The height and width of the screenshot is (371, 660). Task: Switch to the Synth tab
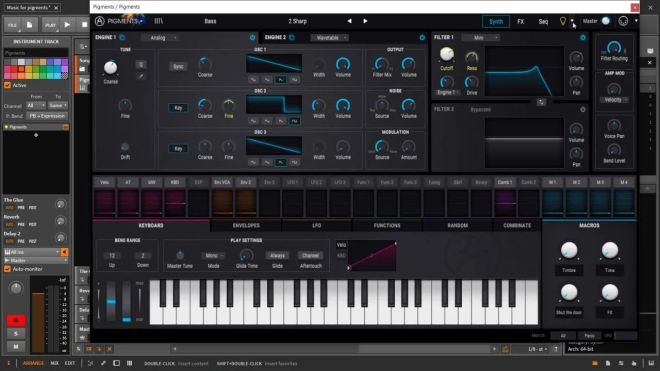point(495,21)
